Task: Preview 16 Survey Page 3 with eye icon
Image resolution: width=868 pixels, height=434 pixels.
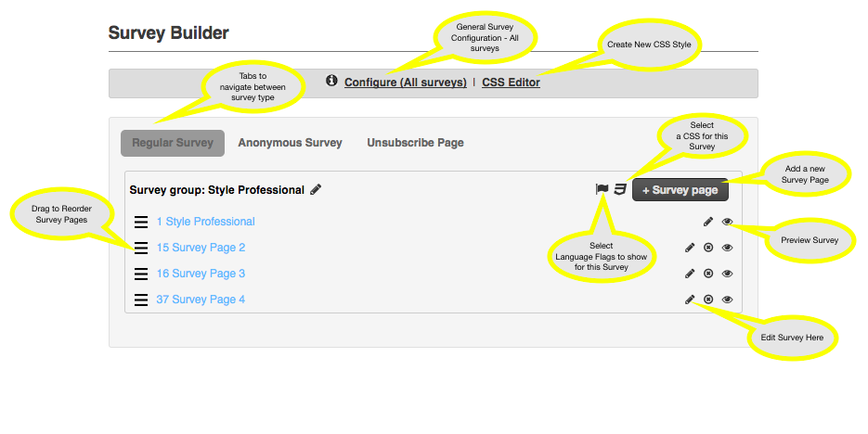Action: tap(728, 274)
